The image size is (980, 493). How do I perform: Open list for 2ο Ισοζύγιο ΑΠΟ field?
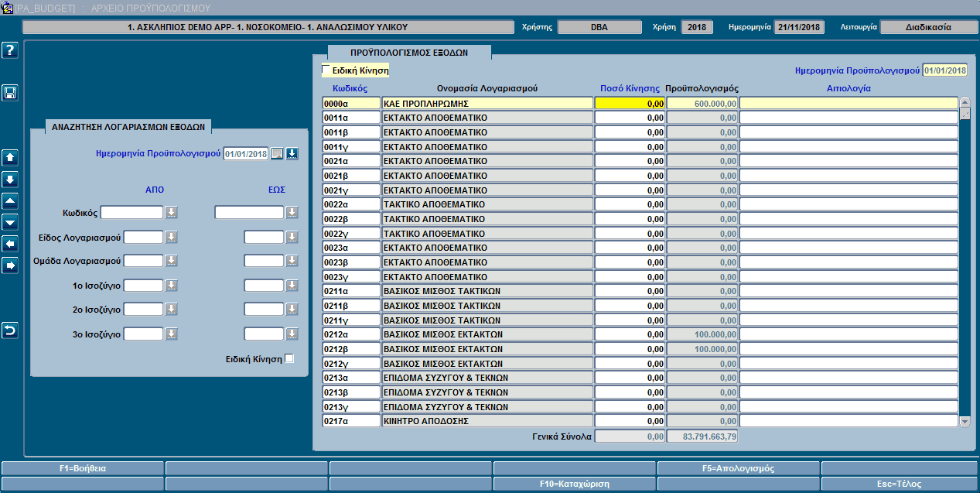click(x=172, y=310)
